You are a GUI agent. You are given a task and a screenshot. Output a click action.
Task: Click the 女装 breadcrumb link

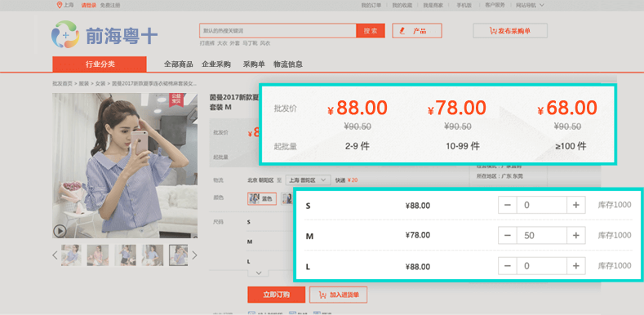click(x=100, y=83)
